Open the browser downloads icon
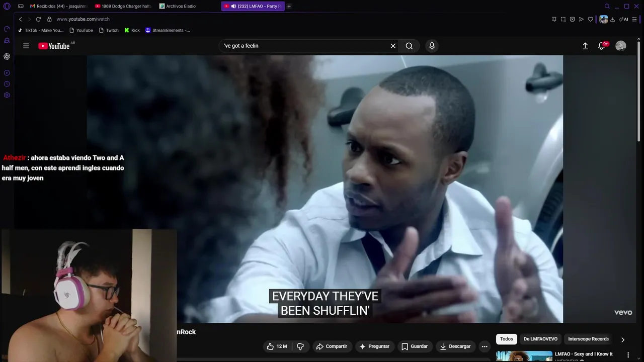The image size is (644, 362). click(x=612, y=19)
